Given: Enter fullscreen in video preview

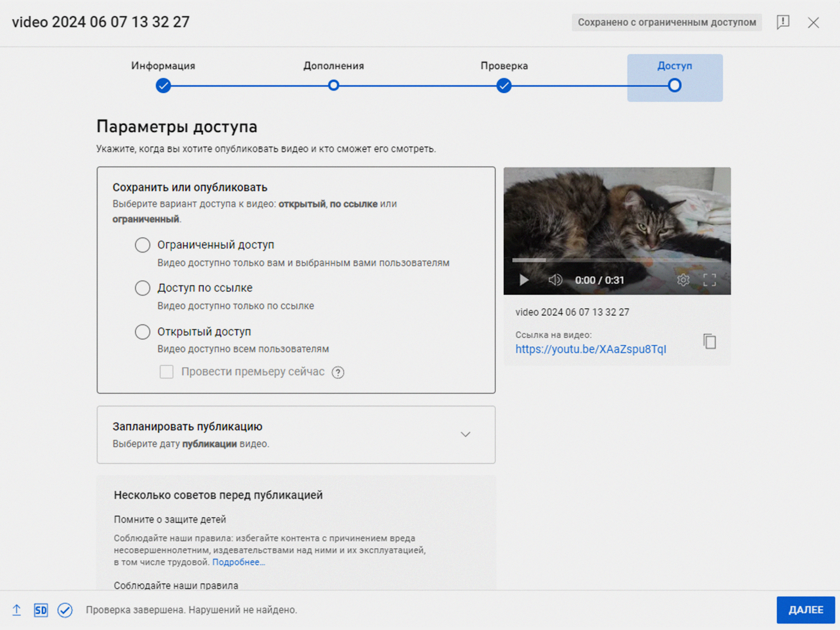Looking at the screenshot, I should 710,280.
